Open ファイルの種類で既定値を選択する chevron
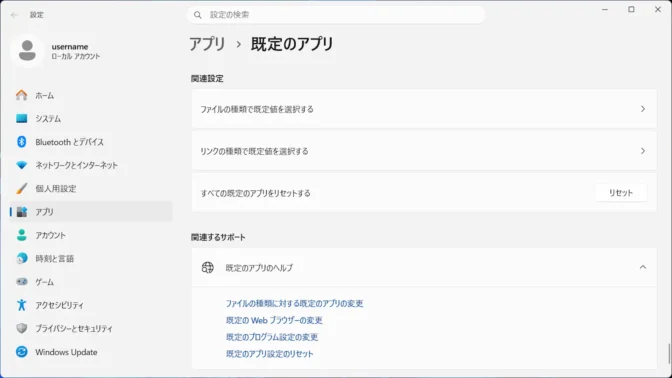Viewport: 672px width, 378px height. [643, 109]
